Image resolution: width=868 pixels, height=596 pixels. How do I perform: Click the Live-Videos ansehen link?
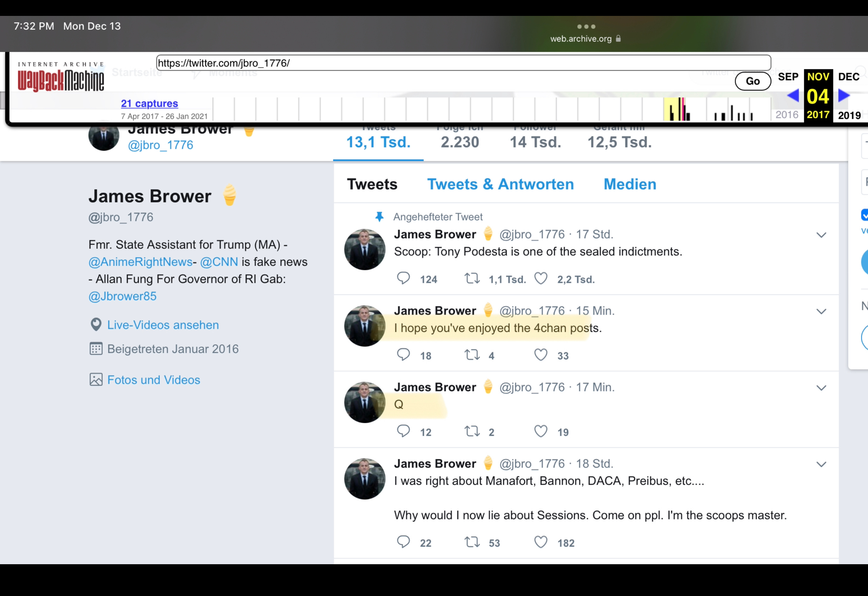click(x=163, y=325)
